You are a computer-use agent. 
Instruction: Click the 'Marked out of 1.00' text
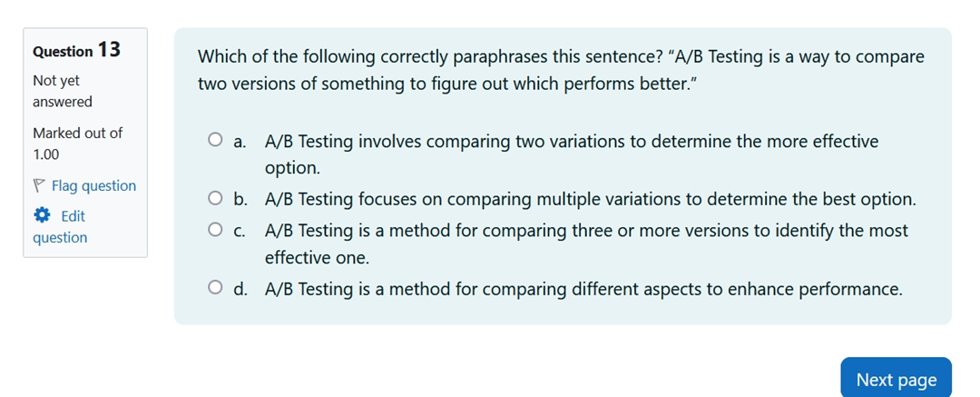pyautogui.click(x=77, y=144)
